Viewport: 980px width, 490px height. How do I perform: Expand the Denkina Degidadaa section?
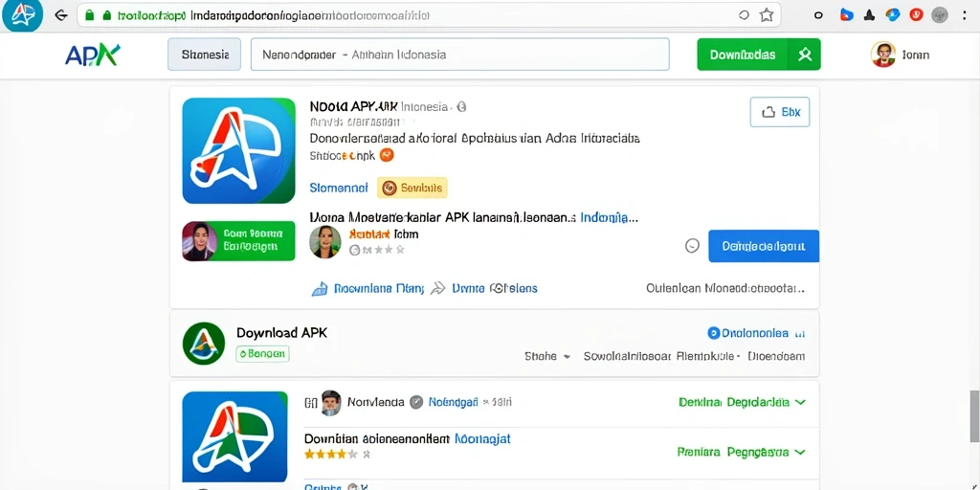click(x=742, y=403)
